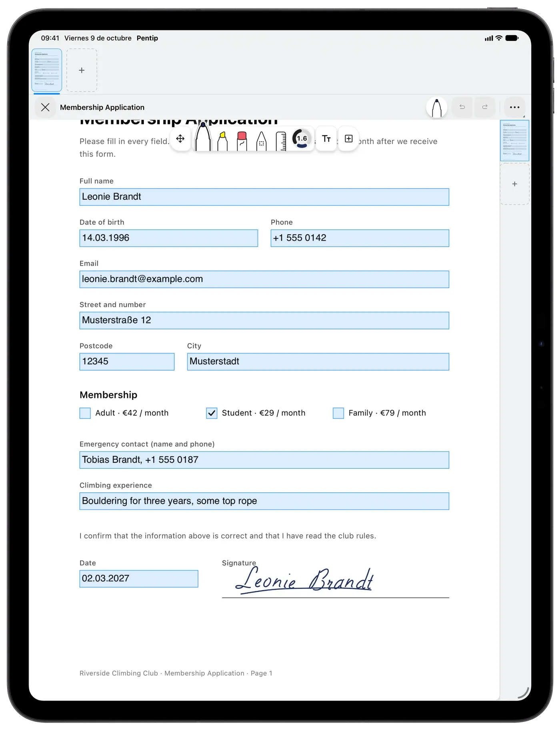Uncheck the Student €29 / month box

(x=212, y=413)
